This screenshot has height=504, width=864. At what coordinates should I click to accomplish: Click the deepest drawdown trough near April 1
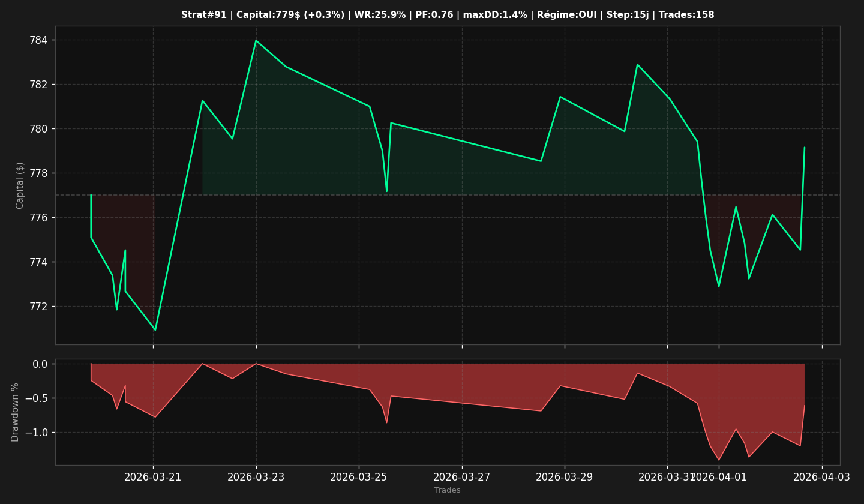[x=719, y=460]
